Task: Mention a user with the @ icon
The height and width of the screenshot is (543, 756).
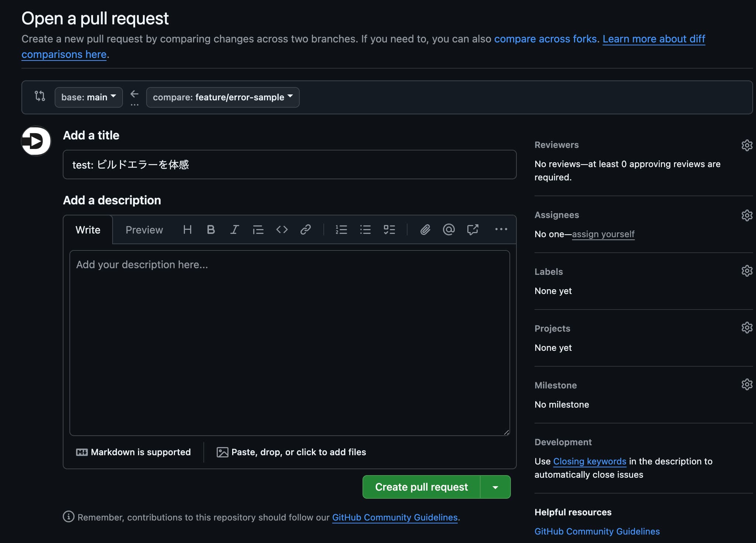Action: (x=449, y=230)
